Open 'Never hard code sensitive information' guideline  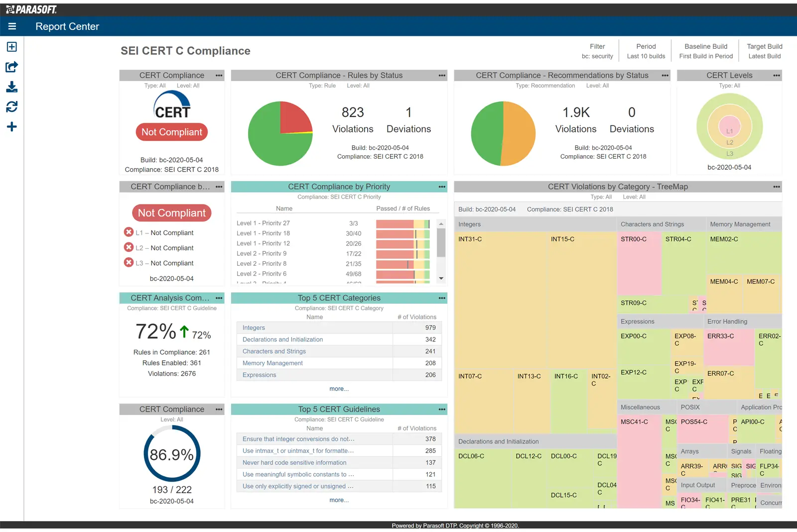(294, 463)
